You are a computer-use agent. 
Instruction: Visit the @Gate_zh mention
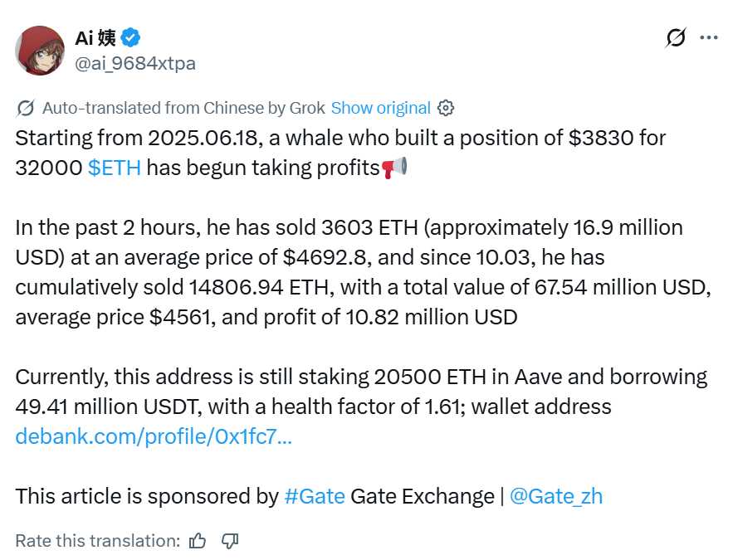pos(555,496)
